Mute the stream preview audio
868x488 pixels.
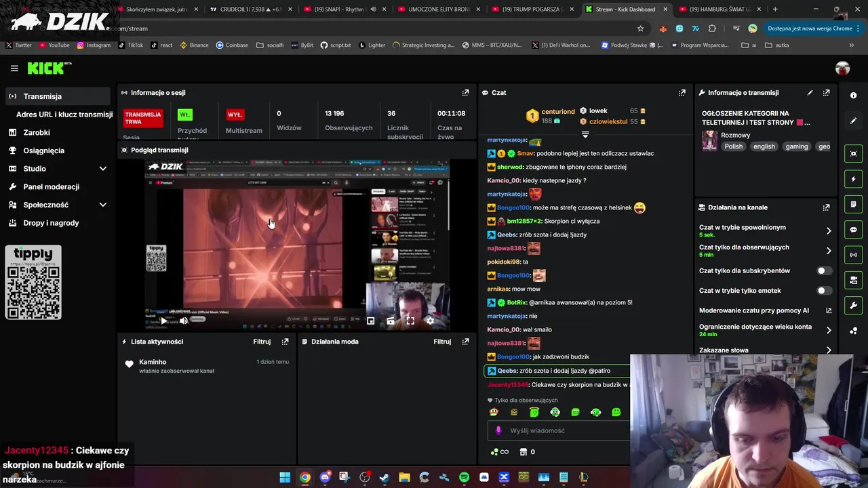coord(183,321)
